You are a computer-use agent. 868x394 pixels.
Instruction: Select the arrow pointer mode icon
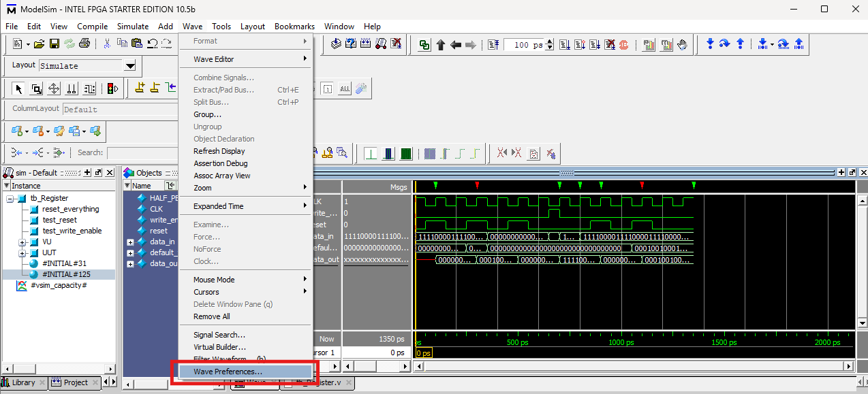pyautogui.click(x=18, y=88)
